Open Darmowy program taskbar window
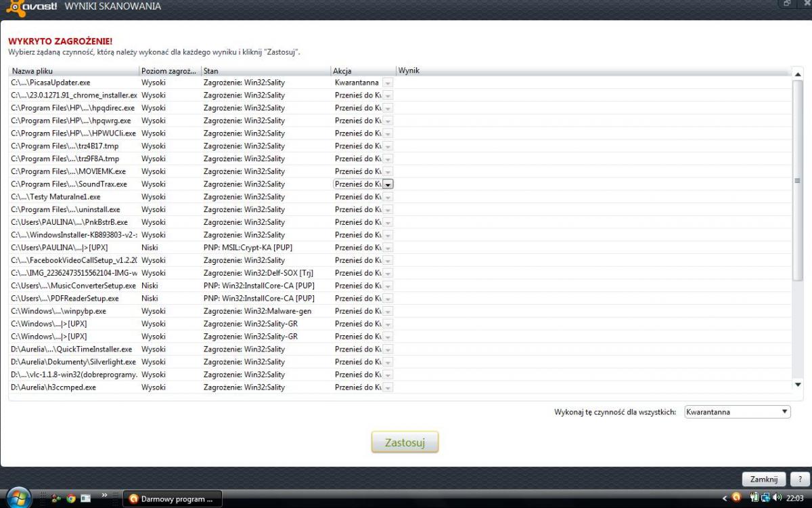812x508 pixels. click(x=174, y=499)
